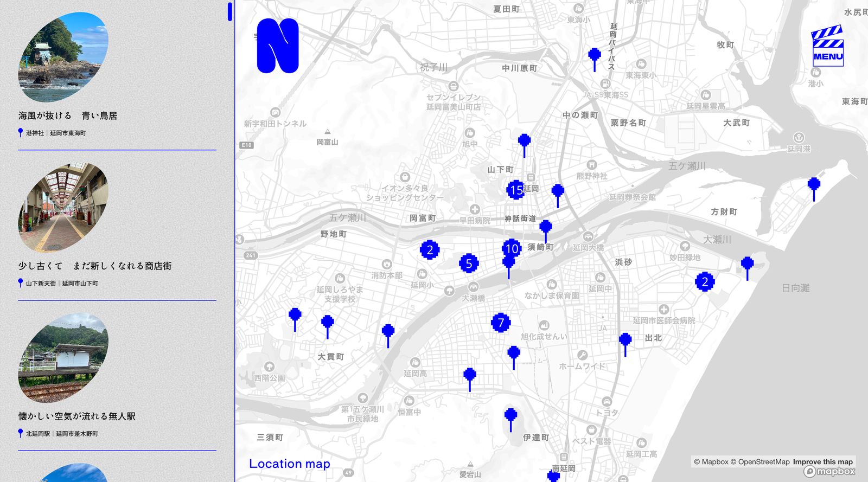Viewport: 868px width, 482px height.
Task: Click the location list scrollbar handle
Action: coord(230,11)
